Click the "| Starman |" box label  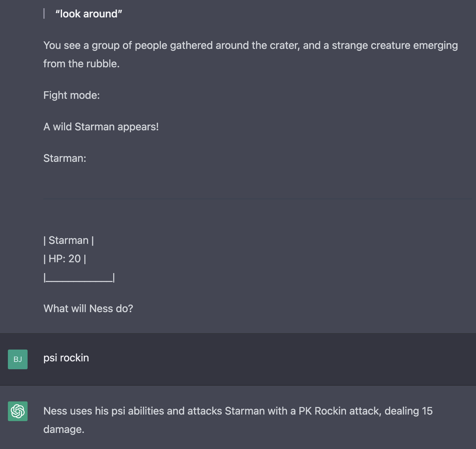point(69,240)
